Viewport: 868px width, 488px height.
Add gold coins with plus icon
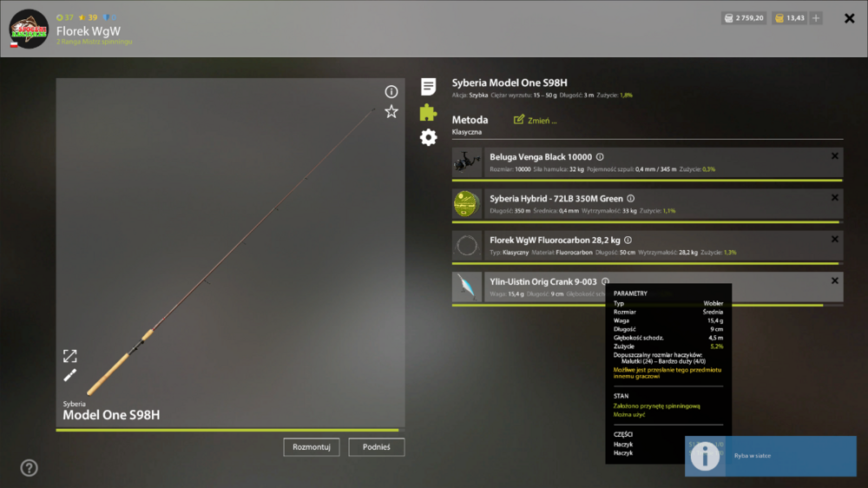pyautogui.click(x=816, y=18)
